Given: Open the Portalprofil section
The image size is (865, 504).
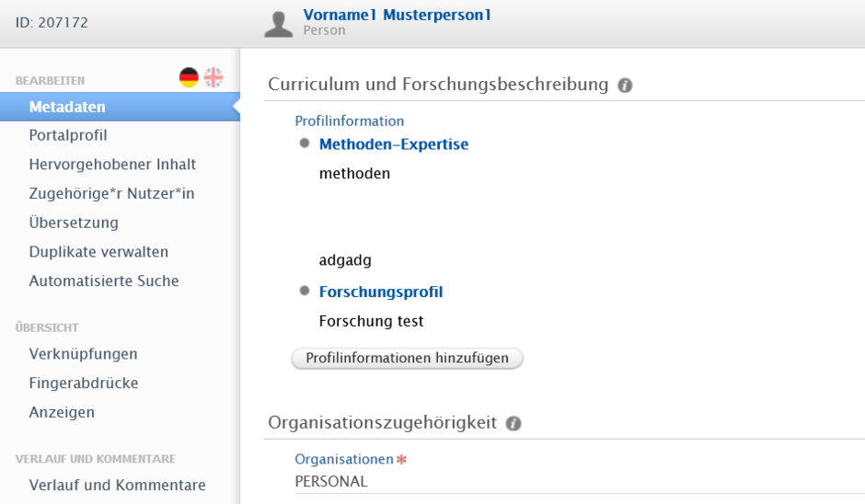Looking at the screenshot, I should (x=68, y=135).
